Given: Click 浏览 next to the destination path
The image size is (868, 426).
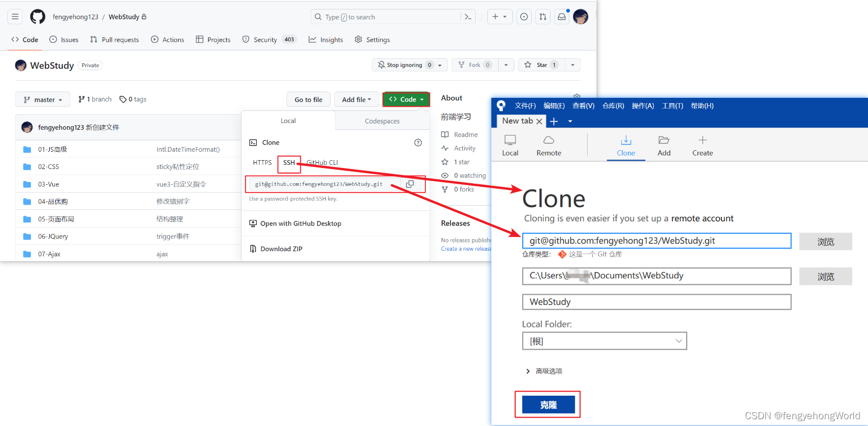Looking at the screenshot, I should click(826, 276).
